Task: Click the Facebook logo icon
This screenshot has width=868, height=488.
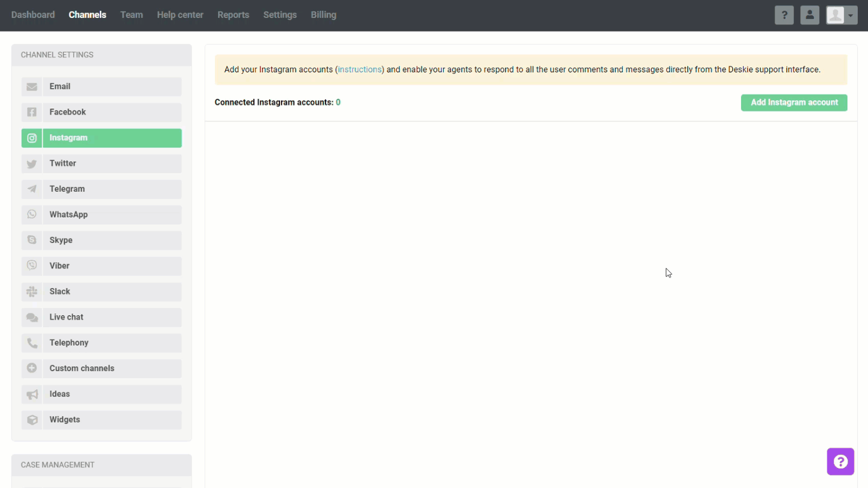Action: pos(32,112)
